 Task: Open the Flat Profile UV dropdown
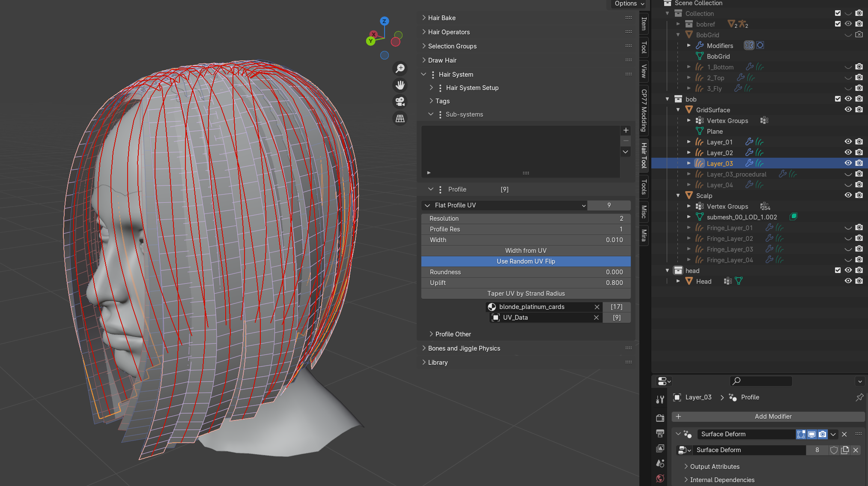[x=504, y=205]
